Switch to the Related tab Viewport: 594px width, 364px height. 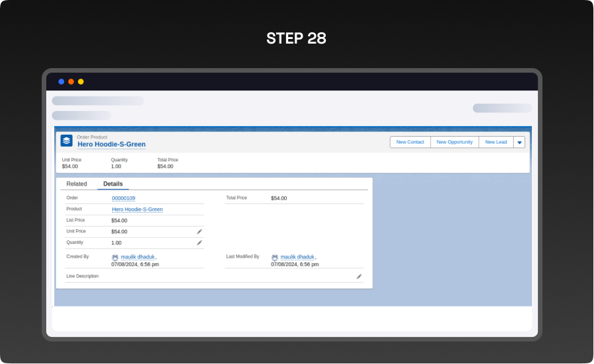[77, 184]
